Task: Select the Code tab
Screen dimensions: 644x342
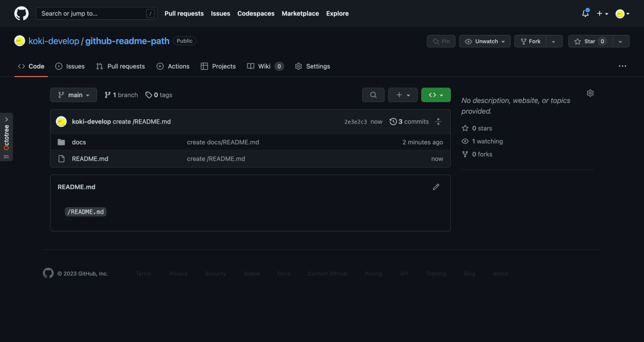Action: [31, 66]
